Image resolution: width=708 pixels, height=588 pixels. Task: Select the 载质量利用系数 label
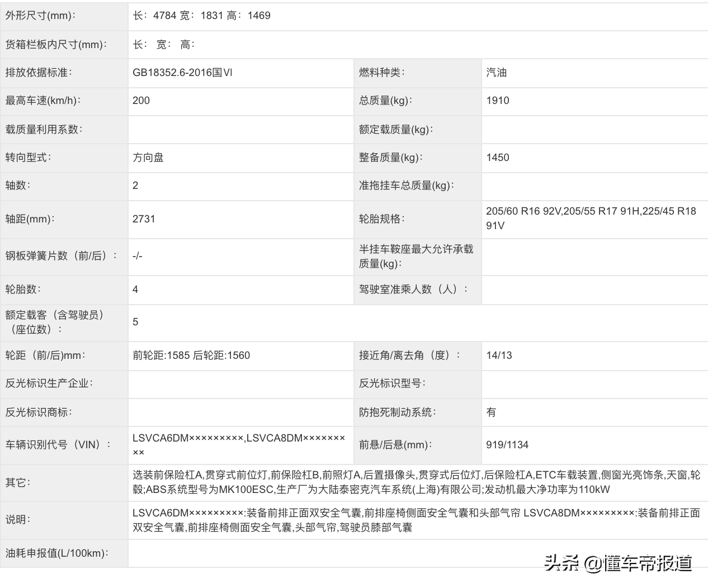(44, 130)
